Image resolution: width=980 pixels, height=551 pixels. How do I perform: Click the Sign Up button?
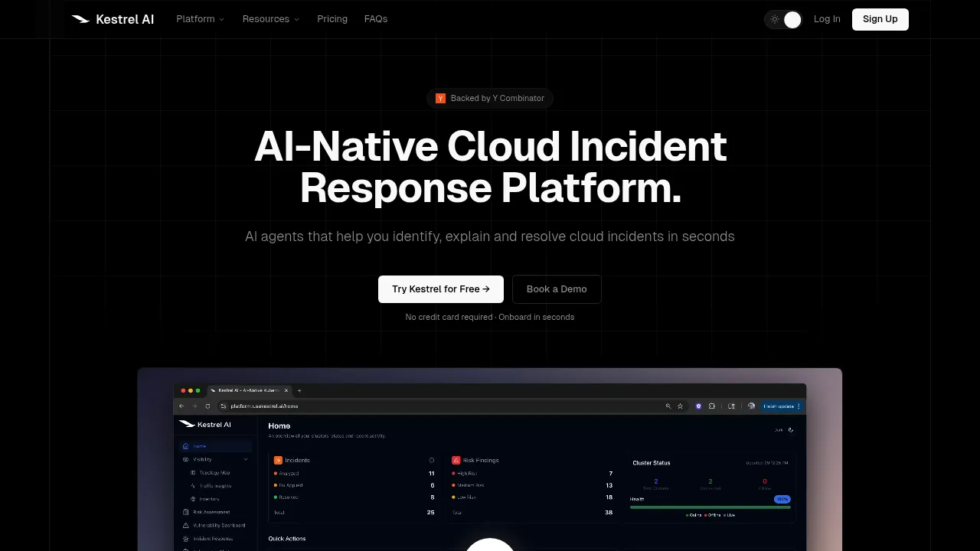(880, 19)
